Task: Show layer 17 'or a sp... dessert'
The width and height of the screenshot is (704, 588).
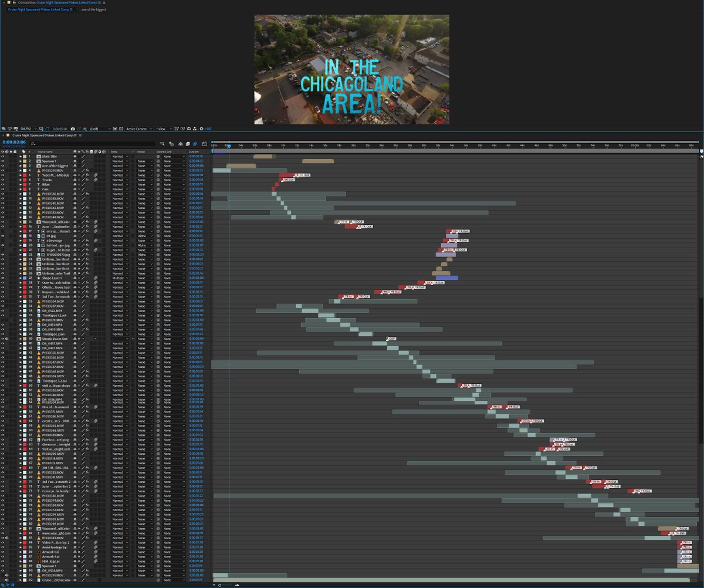Action: click(3, 231)
